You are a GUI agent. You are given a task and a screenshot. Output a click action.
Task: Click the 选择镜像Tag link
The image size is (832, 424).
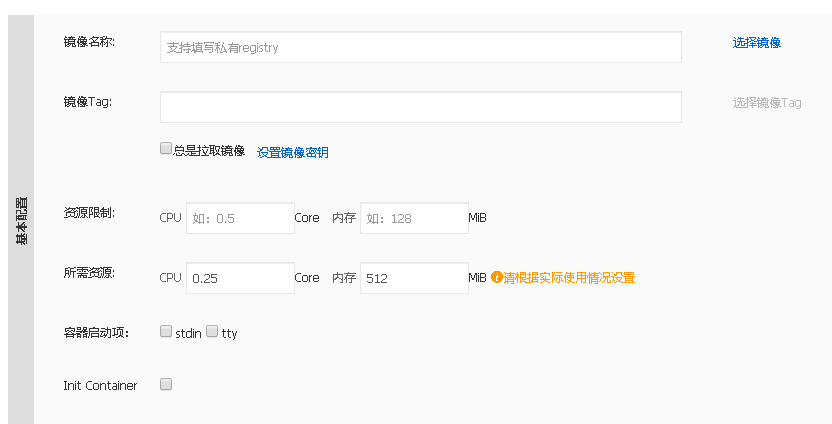pos(767,103)
